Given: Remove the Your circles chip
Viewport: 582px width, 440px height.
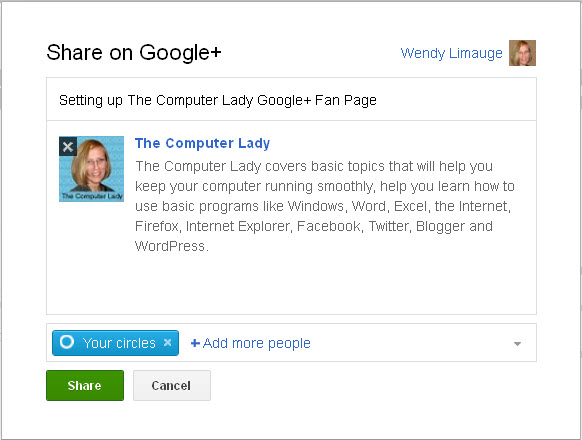Looking at the screenshot, I should coord(167,342).
